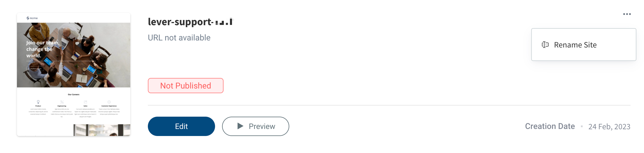This screenshot has height=153, width=644.
Task: Click the 24 Feb, 2023 date
Action: coord(609,127)
